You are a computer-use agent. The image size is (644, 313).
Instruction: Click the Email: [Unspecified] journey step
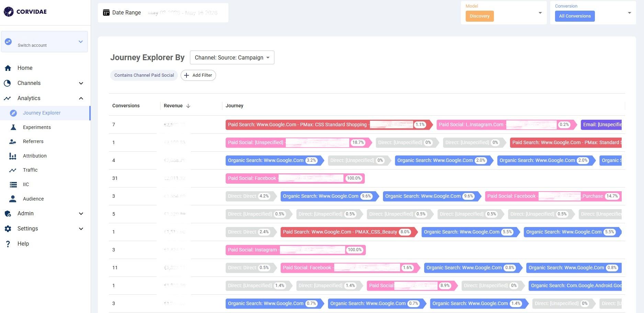click(601, 125)
